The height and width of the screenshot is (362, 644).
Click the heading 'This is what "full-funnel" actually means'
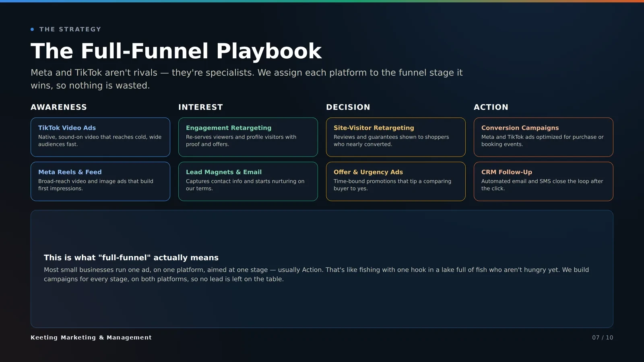(131, 258)
